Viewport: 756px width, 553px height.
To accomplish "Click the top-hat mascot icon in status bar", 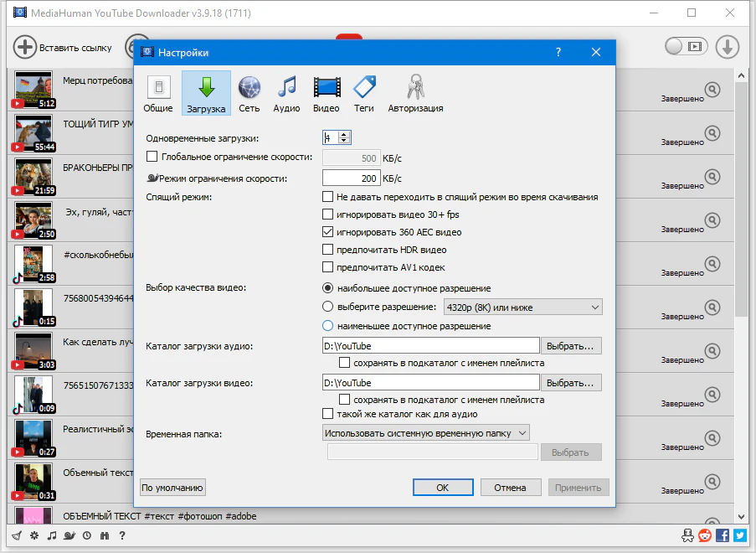I will click(x=687, y=535).
